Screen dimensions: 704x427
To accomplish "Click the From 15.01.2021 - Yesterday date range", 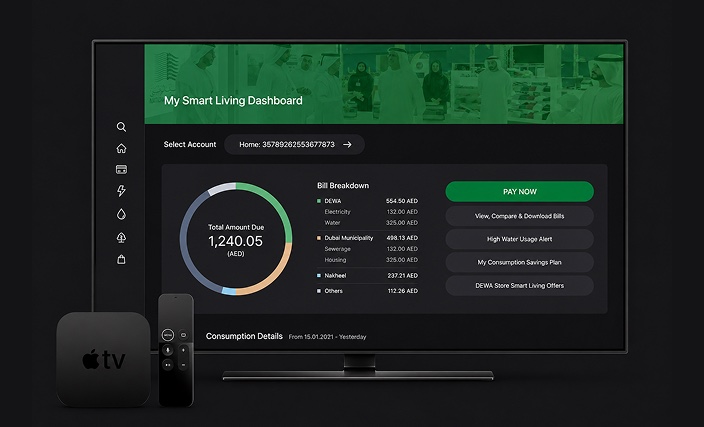I will (x=327, y=337).
